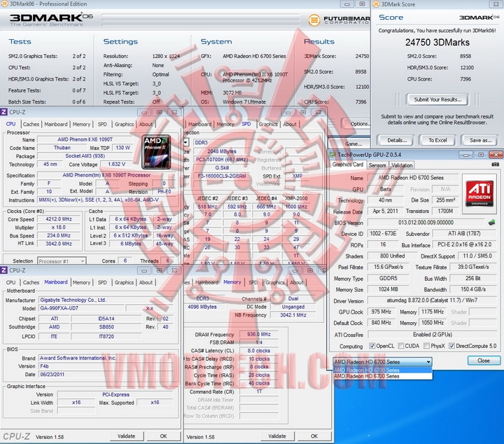Image resolution: width=504 pixels, height=444 pixels.
Task: Open the Mainboard tab in upper-left CPU-Z window
Action: click(x=56, y=124)
